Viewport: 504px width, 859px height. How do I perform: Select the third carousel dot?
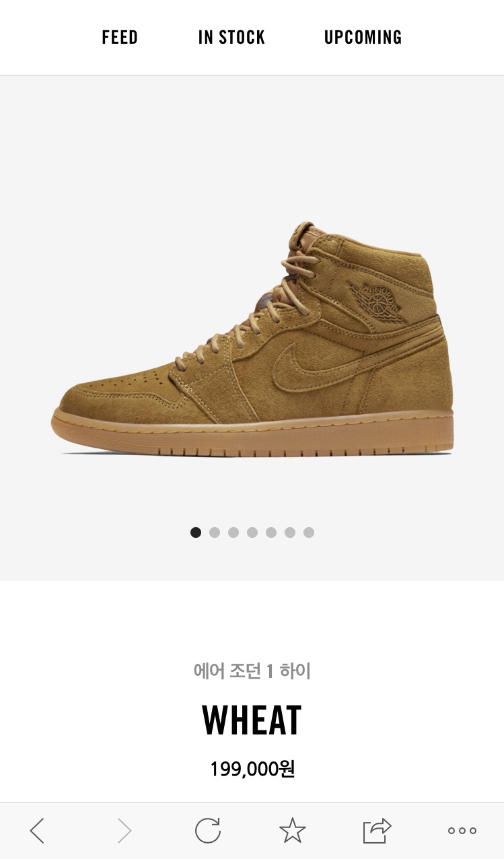pos(233,532)
